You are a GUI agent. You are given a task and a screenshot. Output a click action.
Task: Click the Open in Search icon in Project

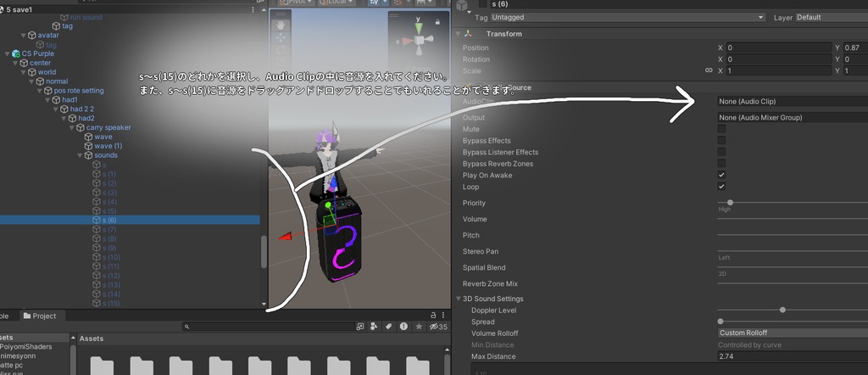[x=360, y=327]
